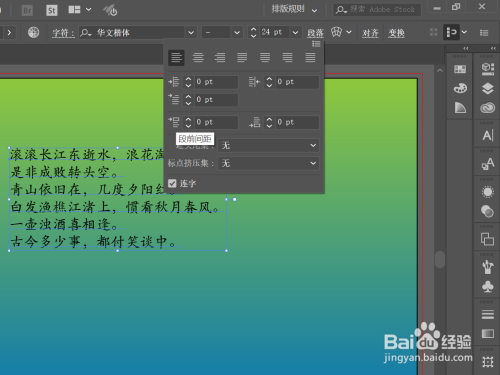Open the Creative Cloud Libraries panel icon
Screen dimensions: 500x375
(488, 108)
